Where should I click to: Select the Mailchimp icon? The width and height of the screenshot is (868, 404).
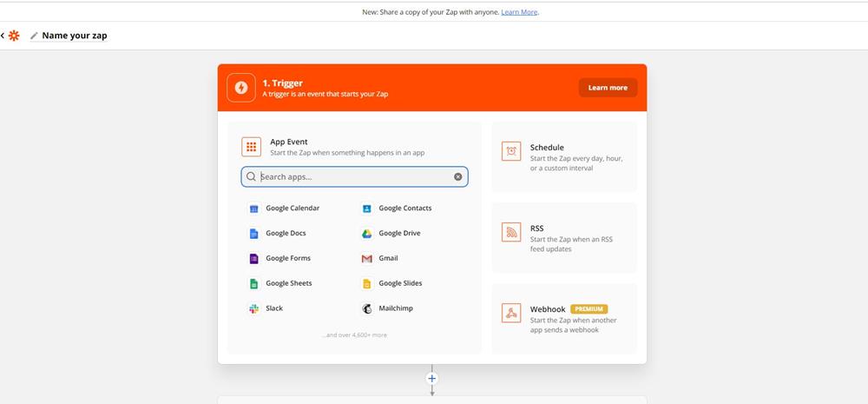click(366, 308)
